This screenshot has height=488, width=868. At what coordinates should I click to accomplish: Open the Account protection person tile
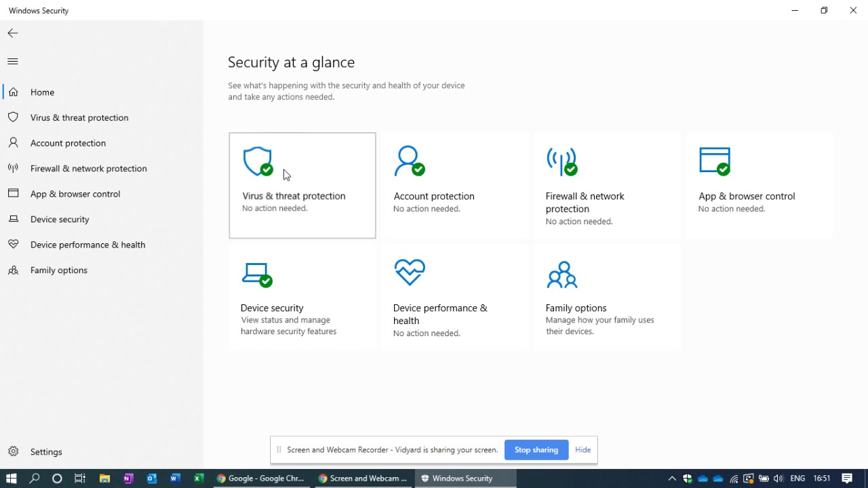coord(455,186)
